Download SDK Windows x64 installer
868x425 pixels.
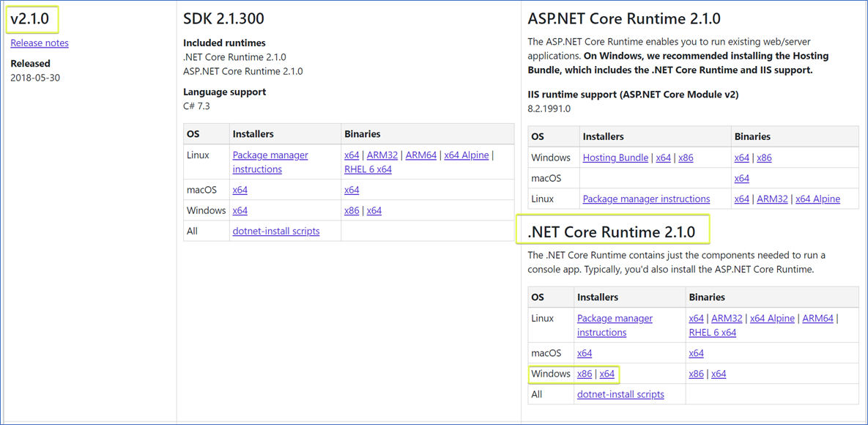[x=240, y=210]
